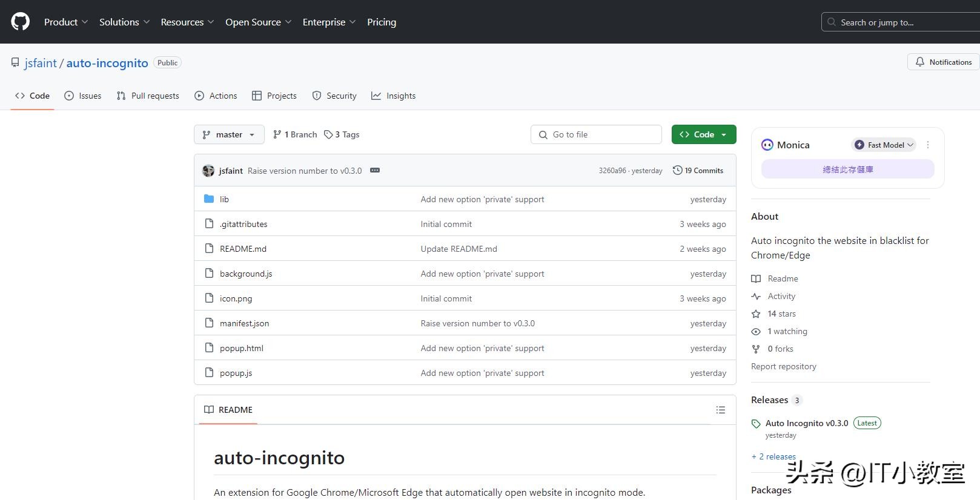980x500 pixels.
Task: Click the notifications bell icon
Action: [920, 62]
